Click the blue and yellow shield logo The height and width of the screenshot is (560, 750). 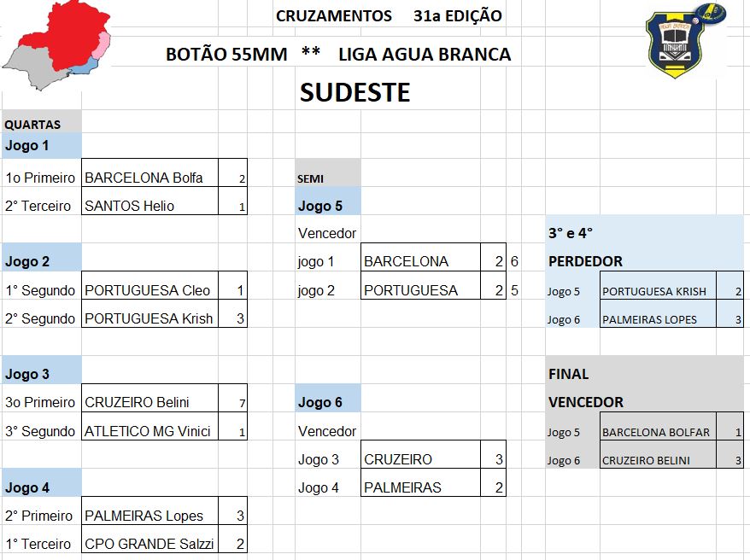tap(685, 41)
